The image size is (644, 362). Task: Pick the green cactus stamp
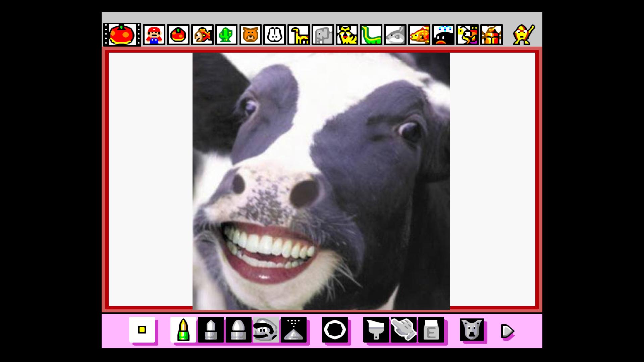(x=226, y=35)
